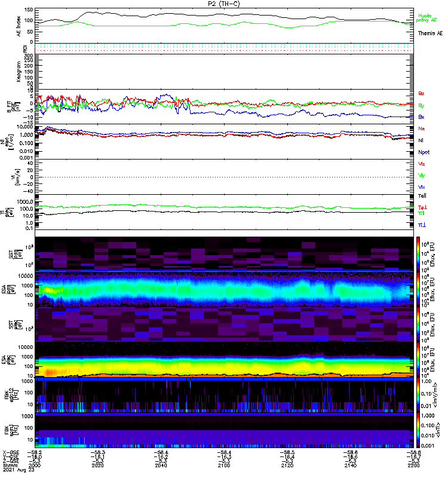Image resolution: width=448 pixels, height=478 pixels.
Task: Select the red Ne legend label
Action: [422, 128]
